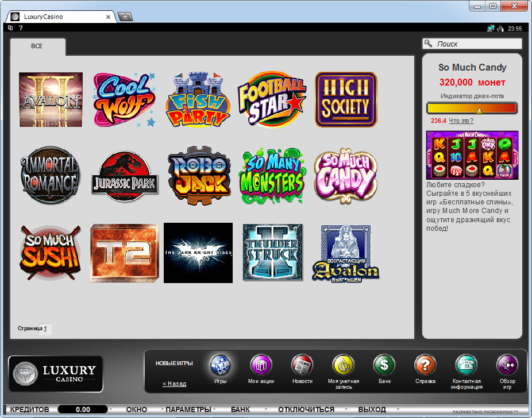Viewport: 532px width, 418px height.
Task: Close the LuxuryCasino tab
Action: (108, 17)
